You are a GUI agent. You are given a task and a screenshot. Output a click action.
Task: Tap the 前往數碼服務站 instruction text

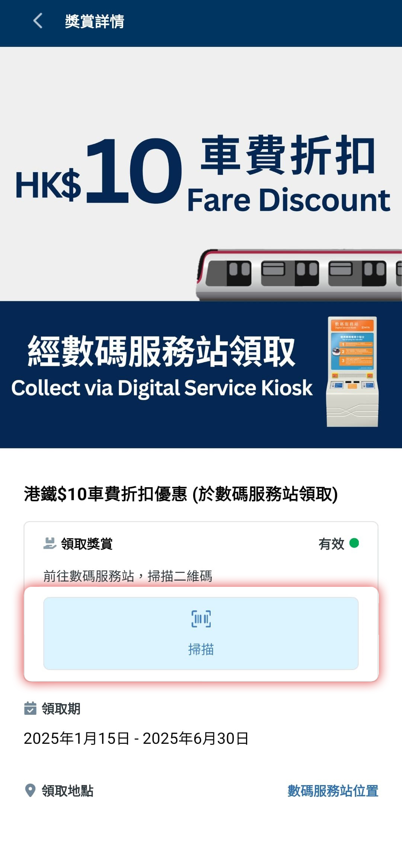point(128,576)
